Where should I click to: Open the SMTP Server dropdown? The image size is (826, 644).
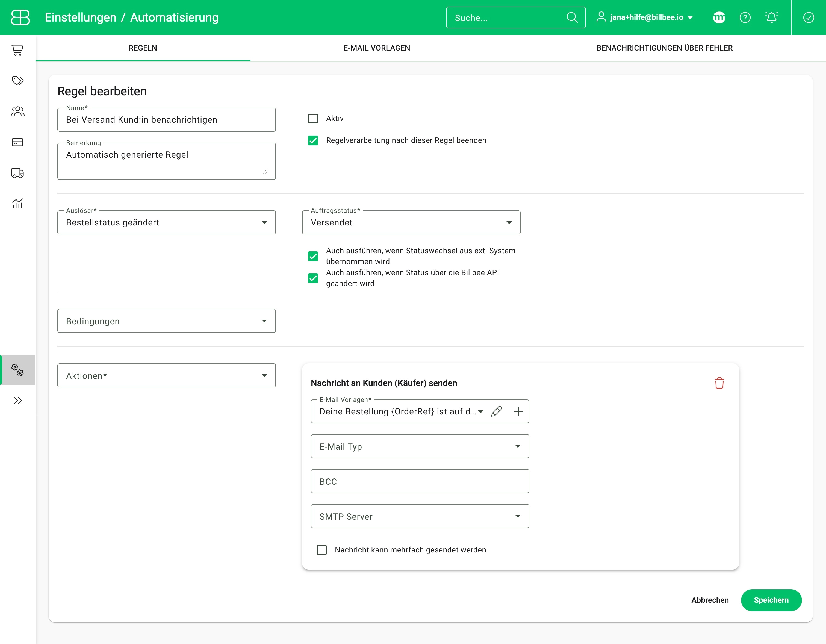pyautogui.click(x=420, y=516)
